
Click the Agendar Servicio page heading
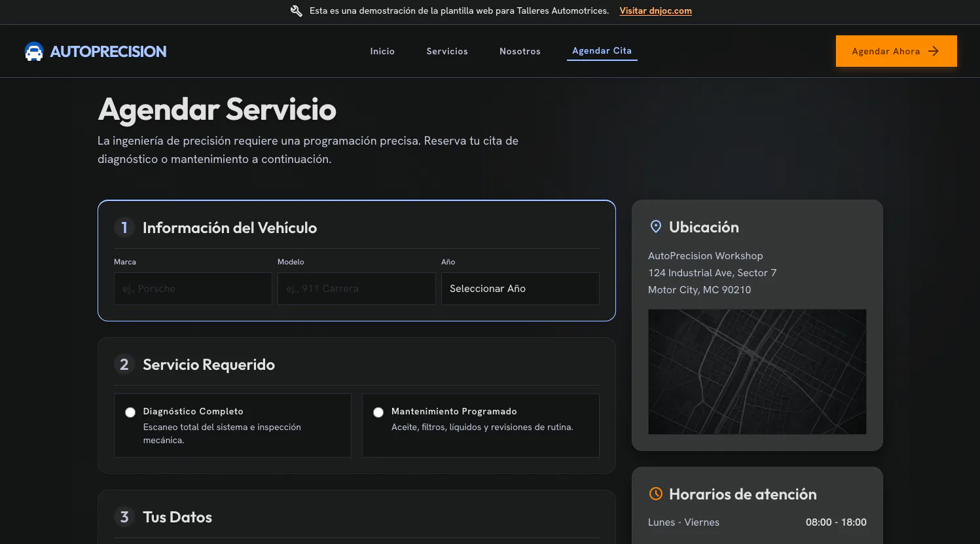(217, 109)
